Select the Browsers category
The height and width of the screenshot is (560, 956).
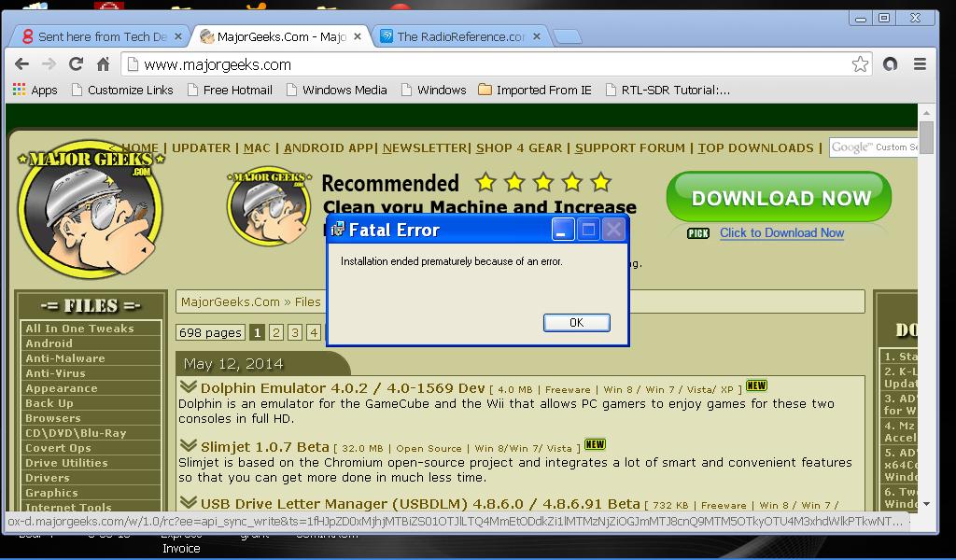pyautogui.click(x=91, y=418)
